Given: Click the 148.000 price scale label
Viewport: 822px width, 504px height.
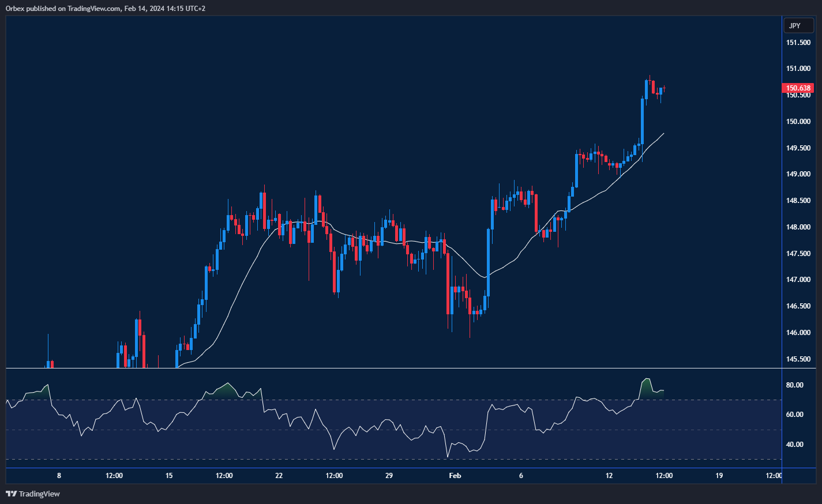Looking at the screenshot, I should tap(798, 227).
